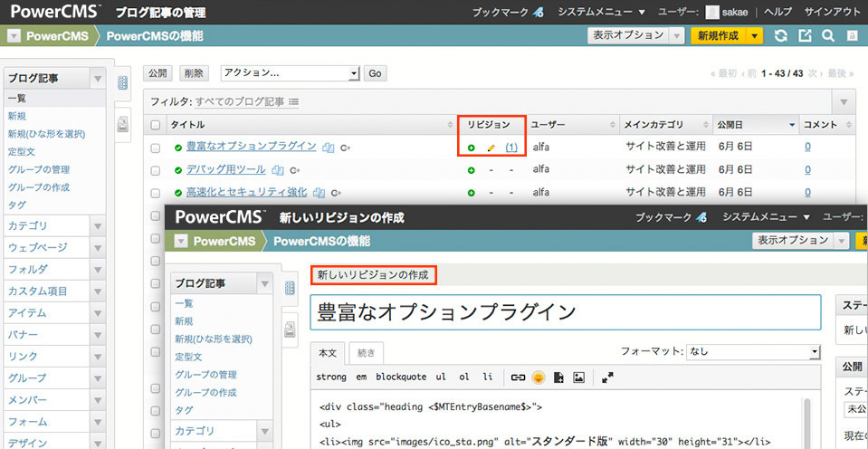
Task: Switch to 続き tab in editor
Action: [x=367, y=352]
